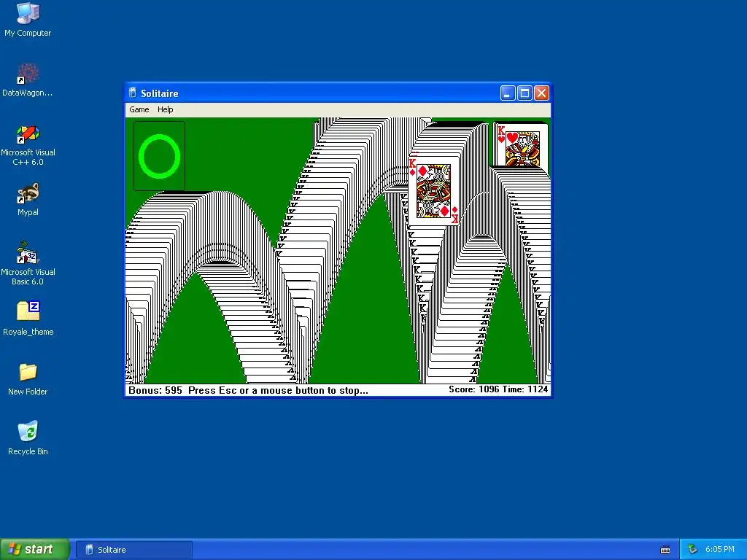This screenshot has width=747, height=560.
Task: Select the DataWagon shortcut icon
Action: pos(28,79)
